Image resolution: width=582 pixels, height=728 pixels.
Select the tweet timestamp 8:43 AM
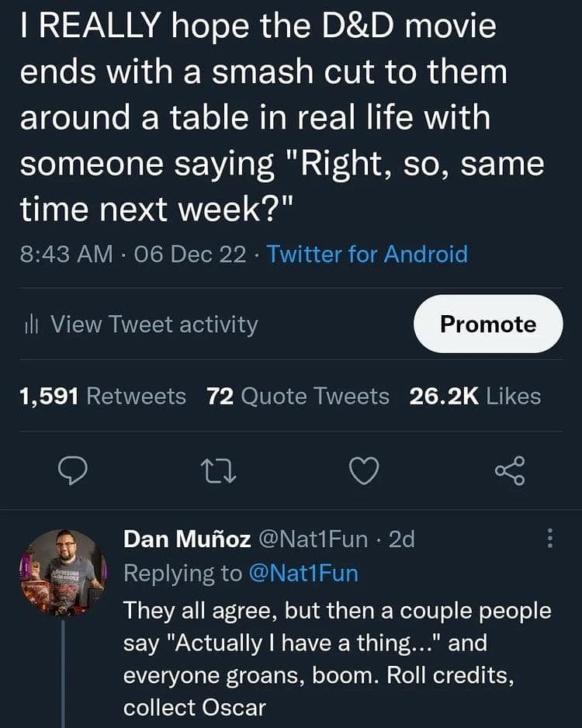[62, 255]
